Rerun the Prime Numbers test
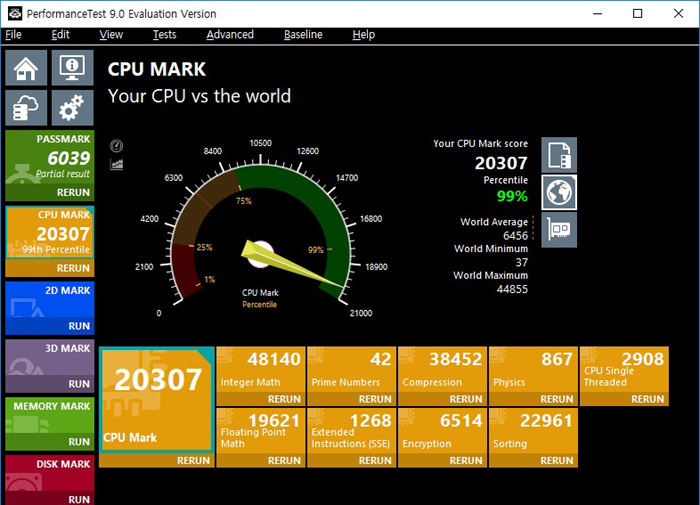This screenshot has height=505, width=700. (352, 399)
